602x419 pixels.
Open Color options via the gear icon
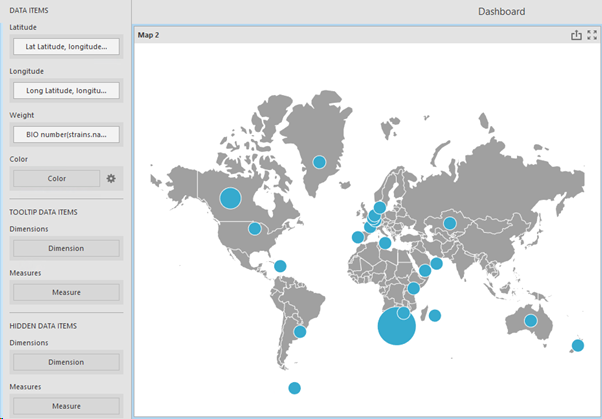point(112,178)
